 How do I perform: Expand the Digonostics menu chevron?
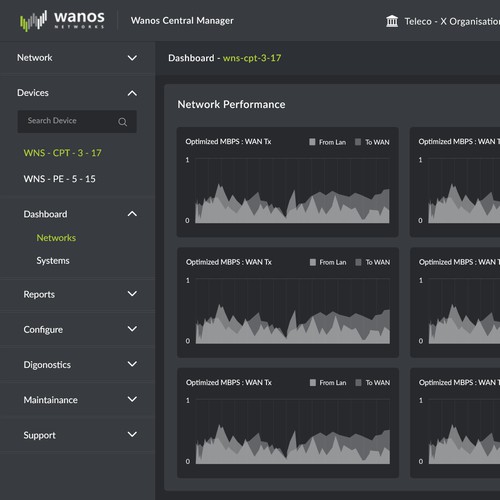coord(132,364)
